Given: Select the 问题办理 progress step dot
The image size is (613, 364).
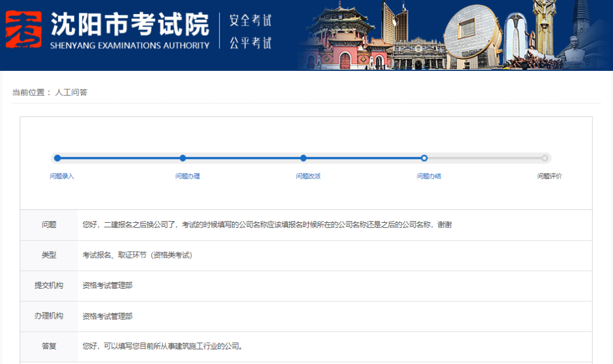Looking at the screenshot, I should point(183,158).
